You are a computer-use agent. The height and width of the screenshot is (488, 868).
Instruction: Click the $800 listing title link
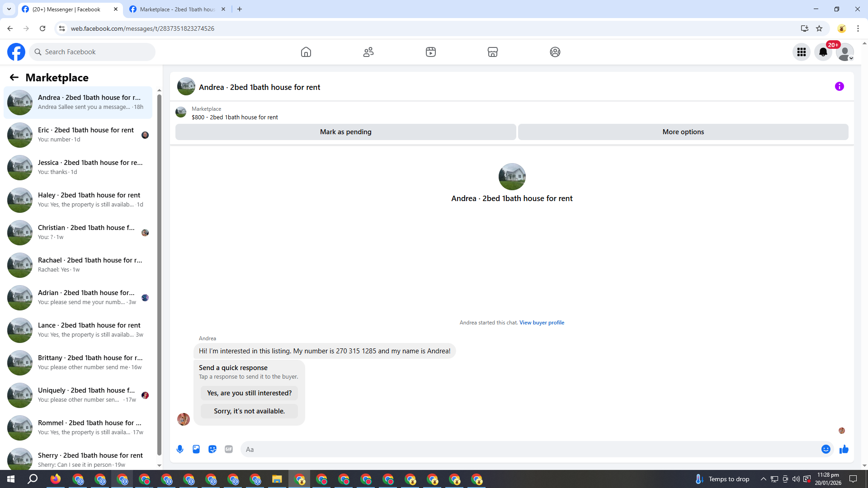click(235, 117)
